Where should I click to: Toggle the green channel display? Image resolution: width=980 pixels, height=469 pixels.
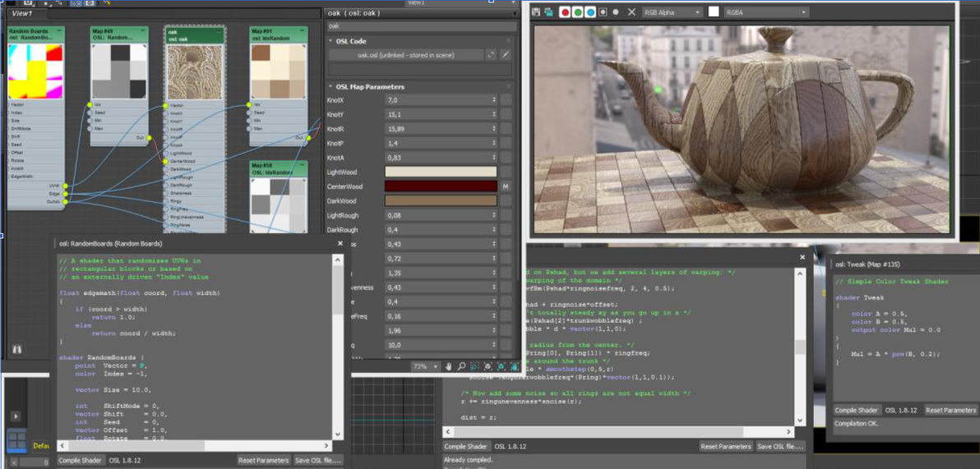578,12
